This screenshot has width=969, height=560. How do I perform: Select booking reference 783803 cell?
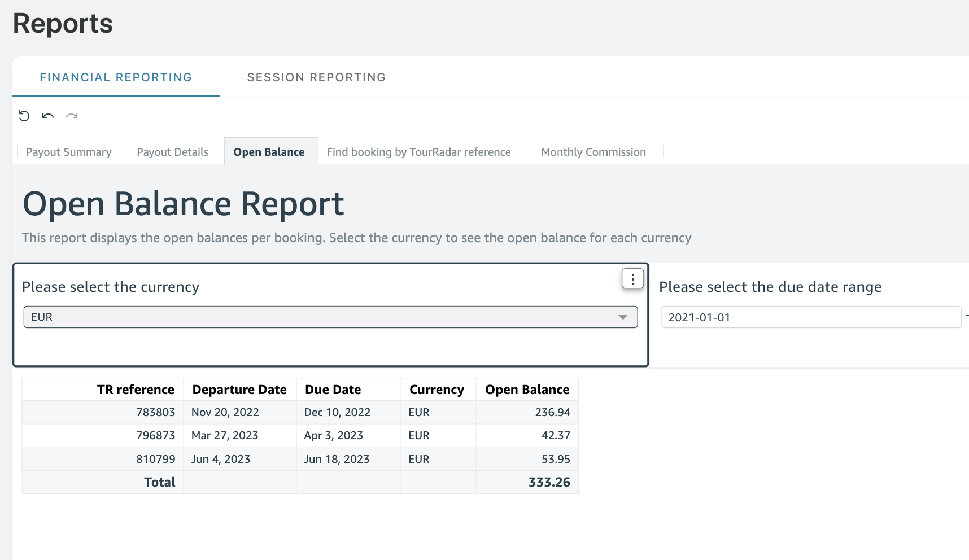click(103, 412)
